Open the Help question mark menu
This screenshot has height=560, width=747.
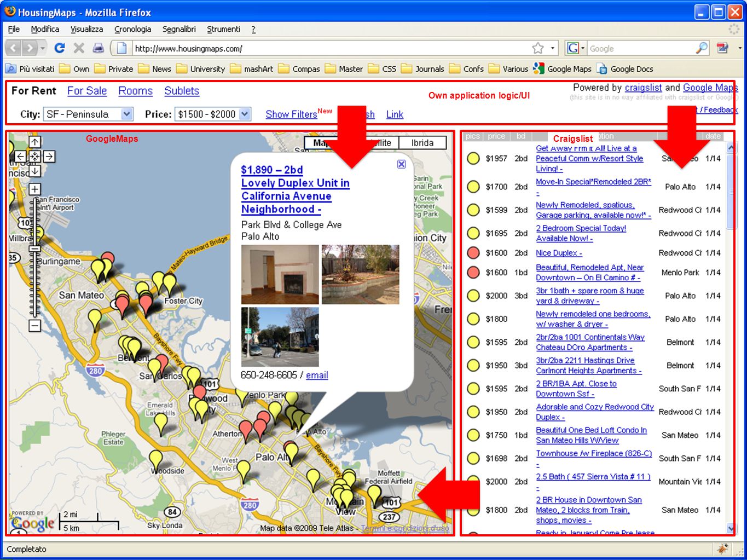click(x=253, y=29)
